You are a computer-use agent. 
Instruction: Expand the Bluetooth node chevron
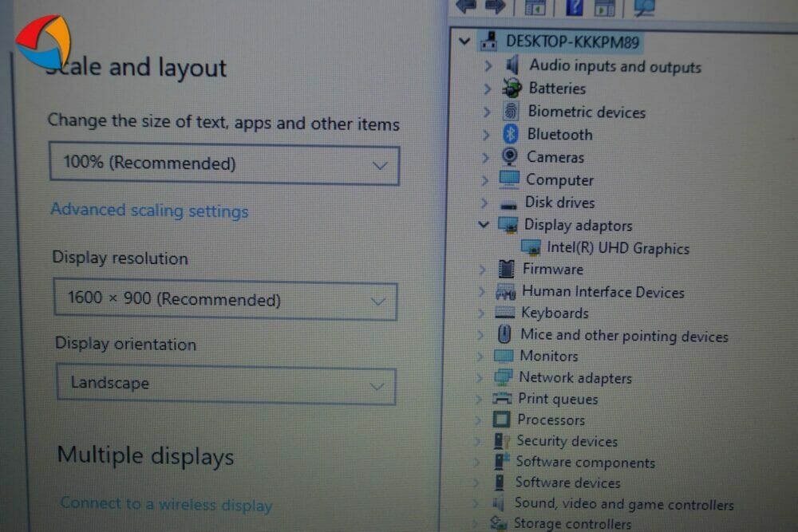click(486, 134)
